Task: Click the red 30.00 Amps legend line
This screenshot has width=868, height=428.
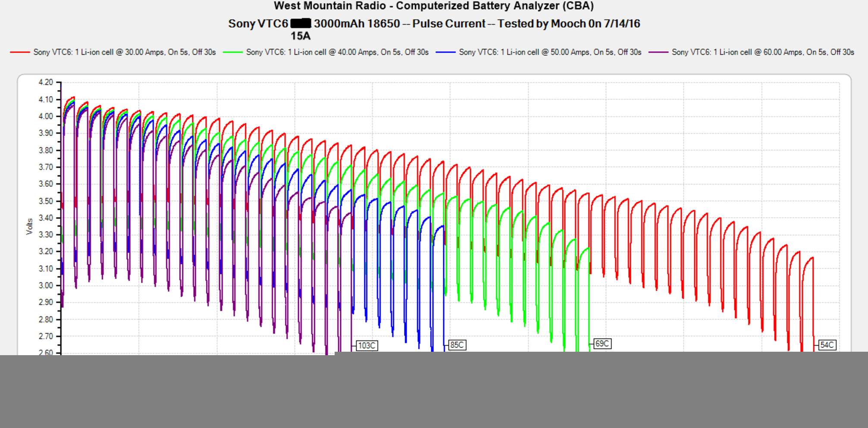Action: 20,52
